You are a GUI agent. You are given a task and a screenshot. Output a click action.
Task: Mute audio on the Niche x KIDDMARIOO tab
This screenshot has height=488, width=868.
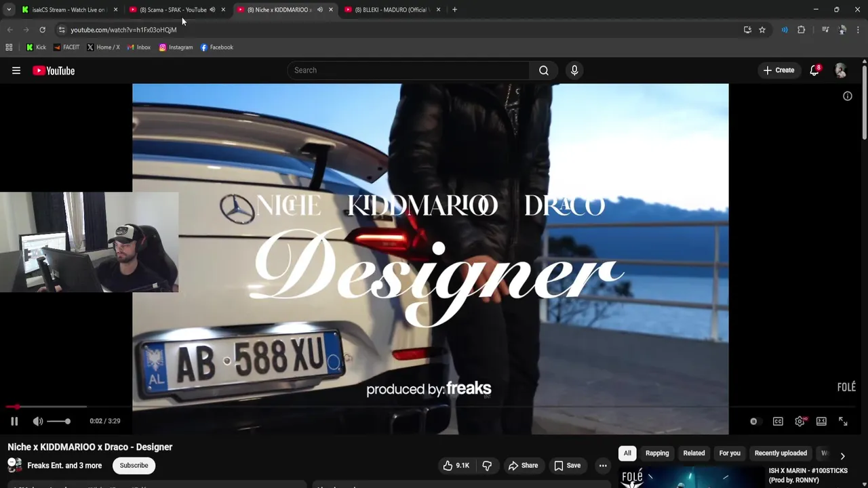[x=319, y=9]
